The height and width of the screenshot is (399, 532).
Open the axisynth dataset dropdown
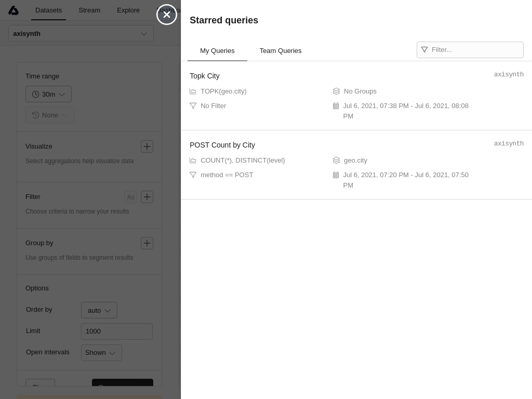coord(81,34)
